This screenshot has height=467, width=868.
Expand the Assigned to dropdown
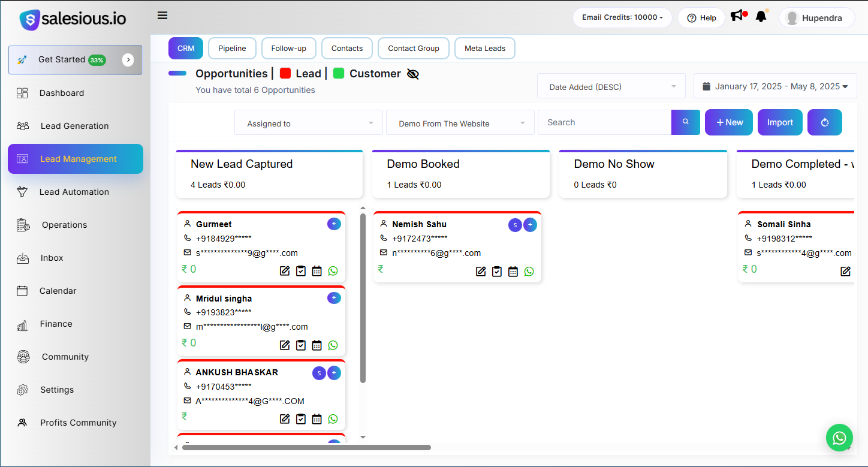pos(309,123)
